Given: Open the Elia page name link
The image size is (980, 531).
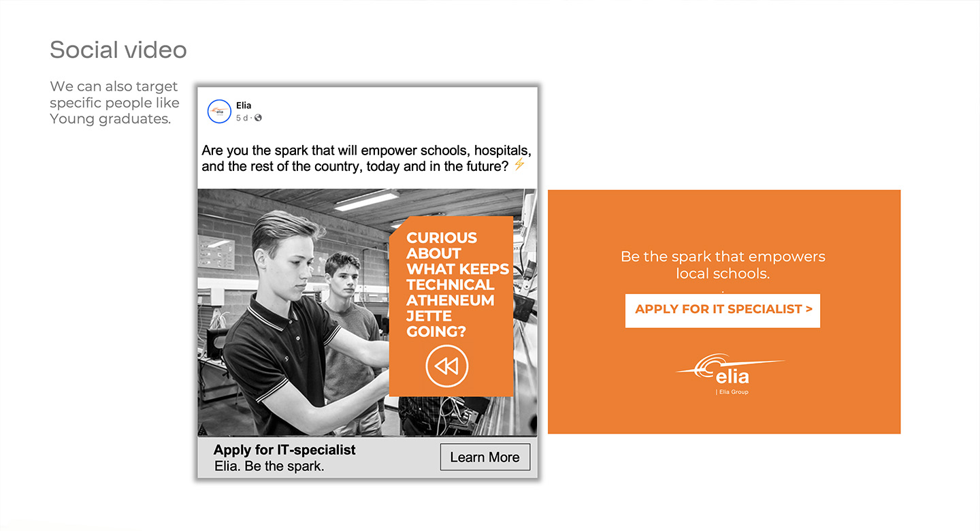Looking at the screenshot, I should click(244, 106).
